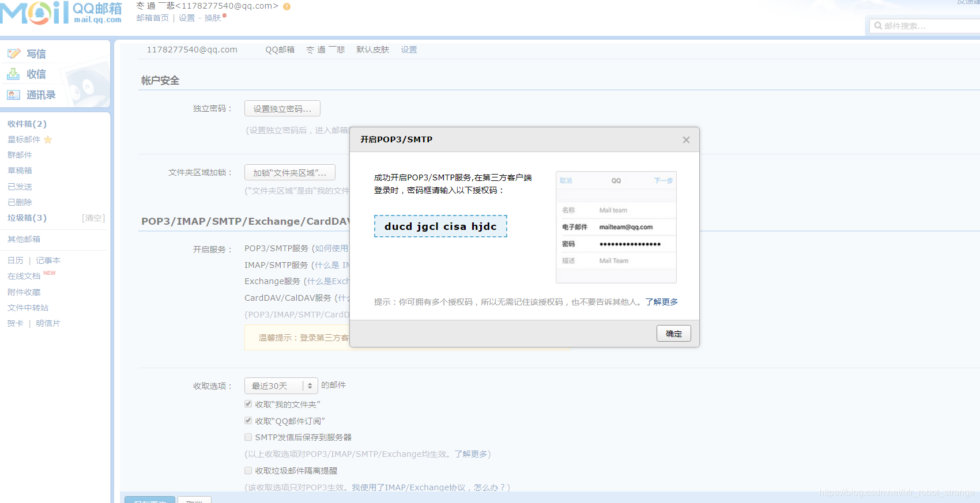Enable SMTP发信后保存到服务器 checkbox
Image resolution: width=980 pixels, height=503 pixels.
coord(248,437)
